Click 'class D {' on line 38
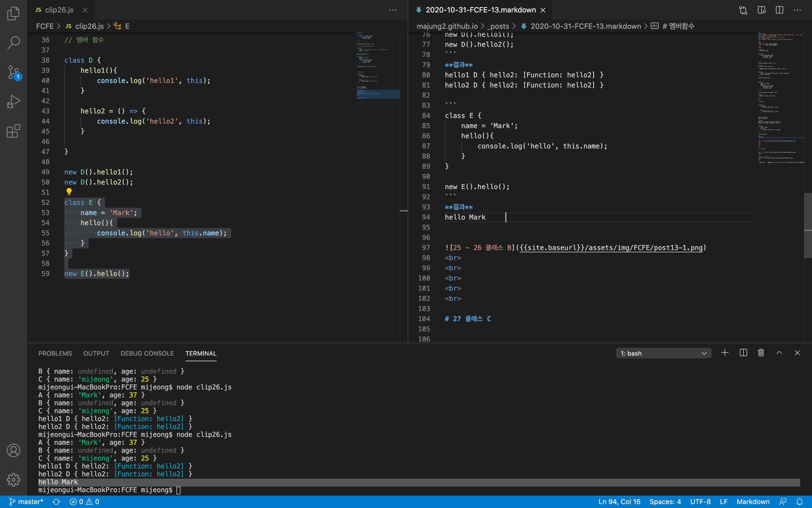The image size is (812, 508). click(83, 60)
